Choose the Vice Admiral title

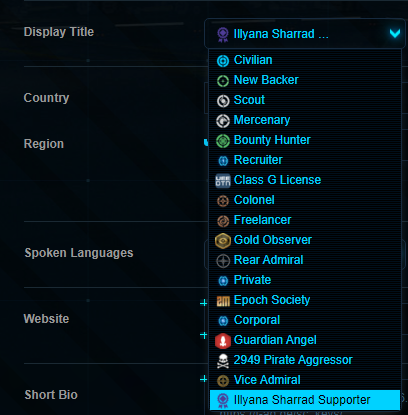(x=305, y=380)
